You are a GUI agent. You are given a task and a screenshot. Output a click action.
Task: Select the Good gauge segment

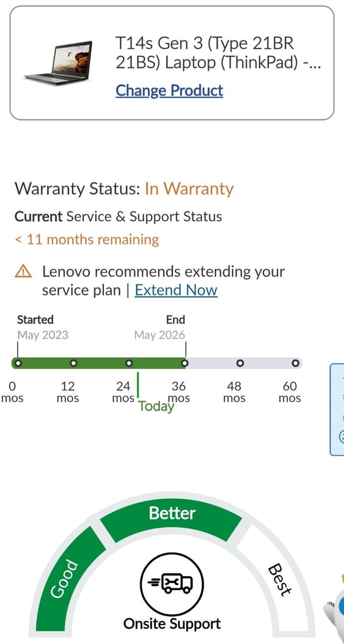click(70, 575)
